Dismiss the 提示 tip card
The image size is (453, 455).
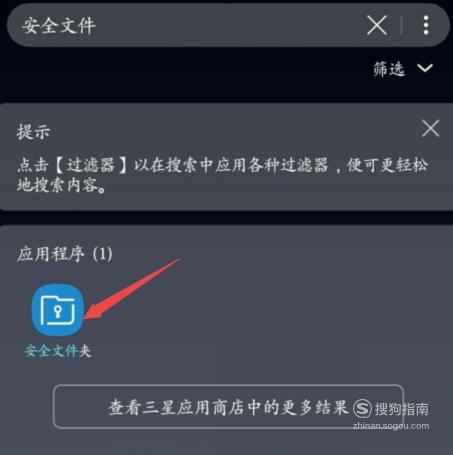click(x=430, y=128)
